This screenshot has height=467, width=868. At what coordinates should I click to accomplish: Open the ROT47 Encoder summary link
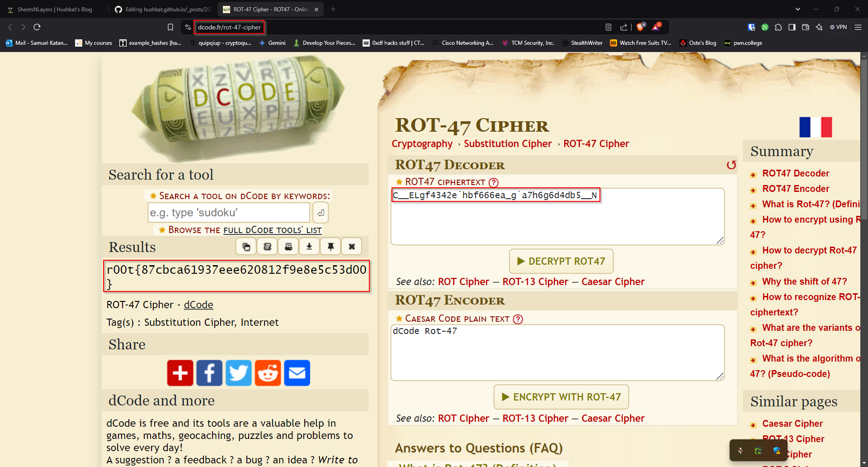[x=796, y=189]
